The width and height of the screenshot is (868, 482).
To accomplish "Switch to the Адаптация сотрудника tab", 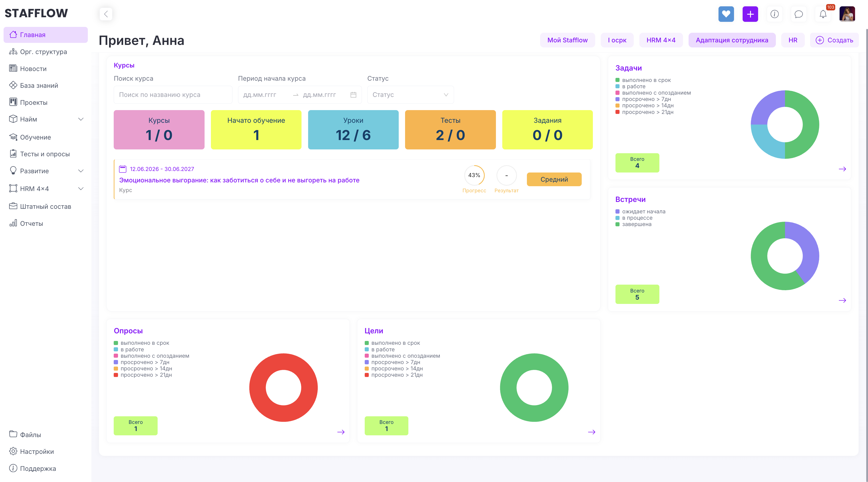I will click(731, 40).
